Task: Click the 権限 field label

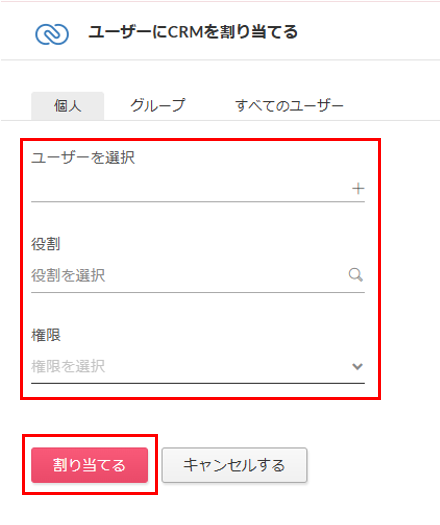Action: click(46, 335)
